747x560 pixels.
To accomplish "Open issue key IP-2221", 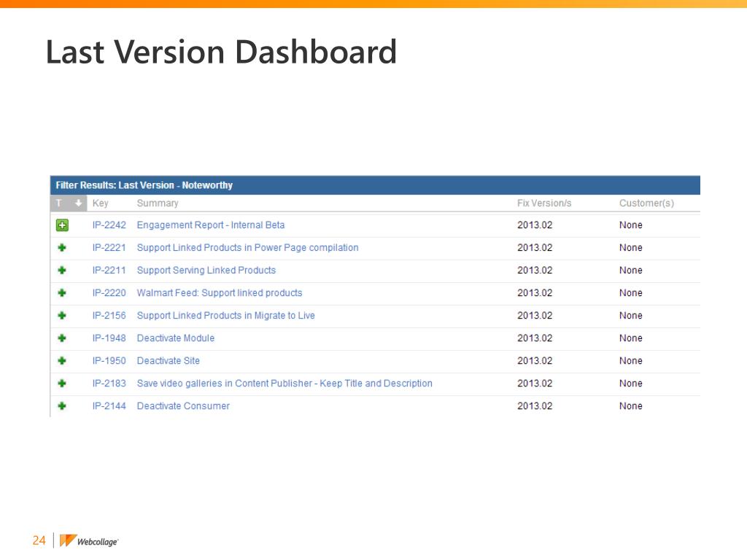I will [109, 248].
